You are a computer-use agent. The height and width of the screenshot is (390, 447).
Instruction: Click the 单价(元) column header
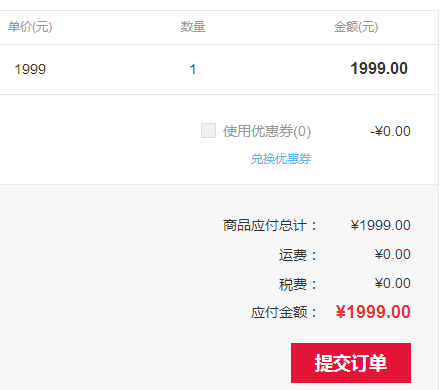[30, 27]
